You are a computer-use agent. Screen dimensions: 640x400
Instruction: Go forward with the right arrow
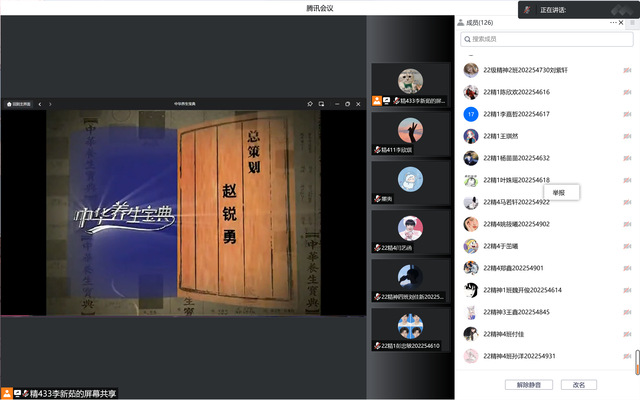click(50, 104)
